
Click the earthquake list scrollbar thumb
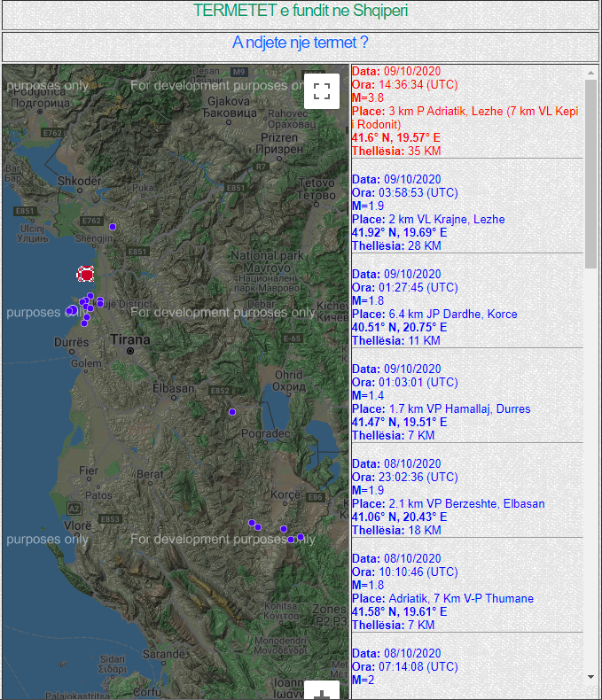[590, 174]
